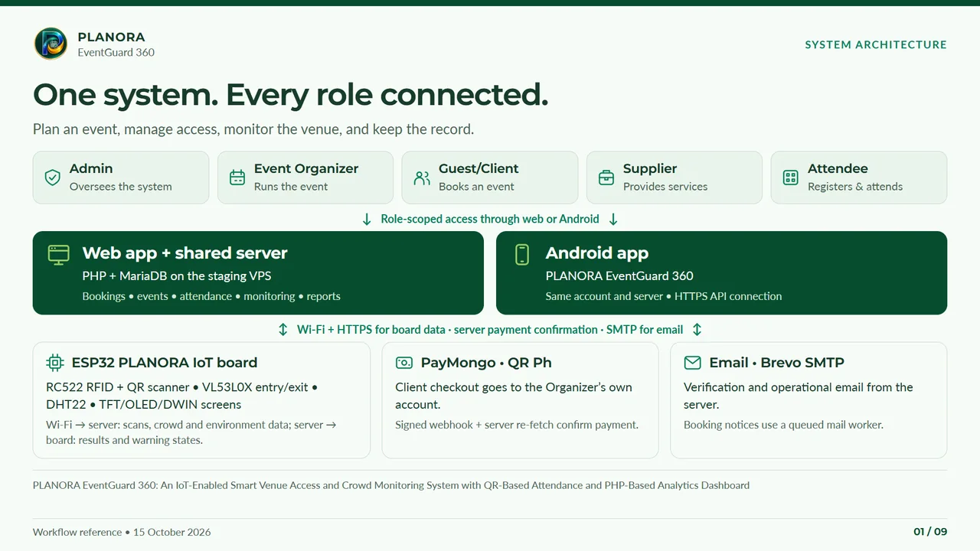Click the full PLANORA EventGuard 360 project title line

[x=391, y=485]
